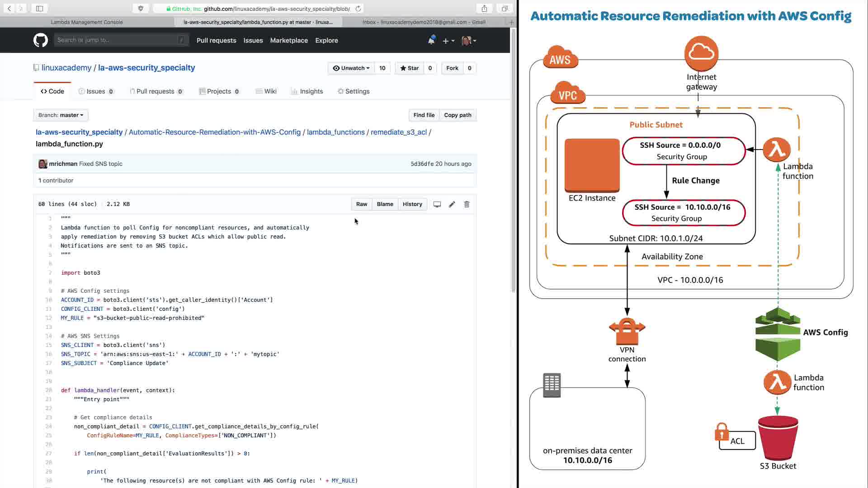This screenshot has height=488, width=868.
Task: Open the remediate_s3_acl breadcrumb link
Action: point(398,132)
